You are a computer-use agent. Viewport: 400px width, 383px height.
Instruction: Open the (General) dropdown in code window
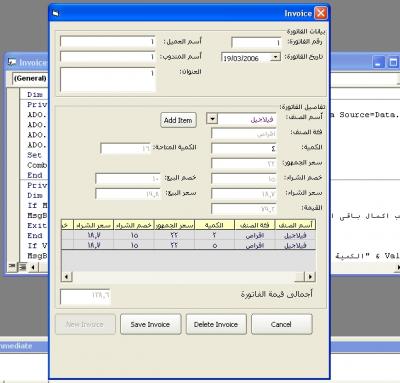pyautogui.click(x=30, y=78)
